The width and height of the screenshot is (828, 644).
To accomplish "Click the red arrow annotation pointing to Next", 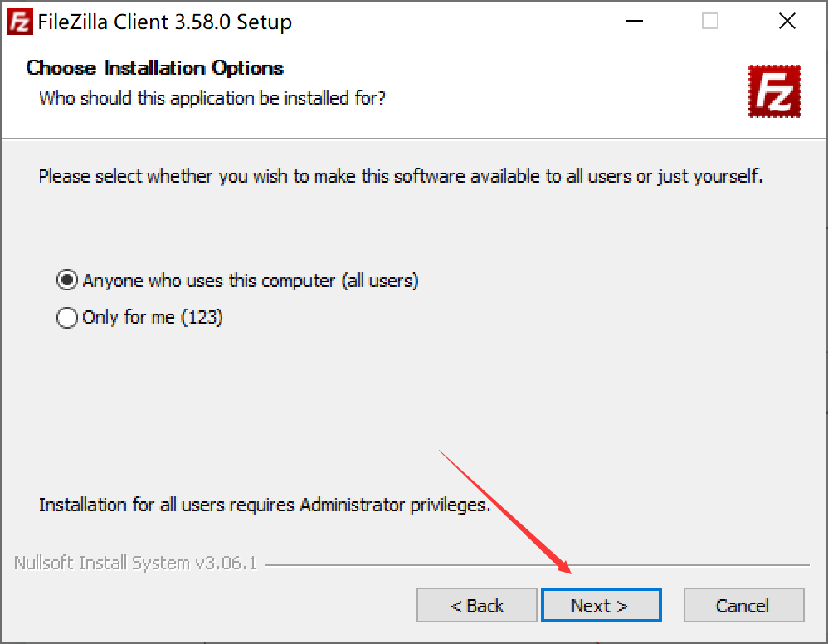I will (504, 511).
